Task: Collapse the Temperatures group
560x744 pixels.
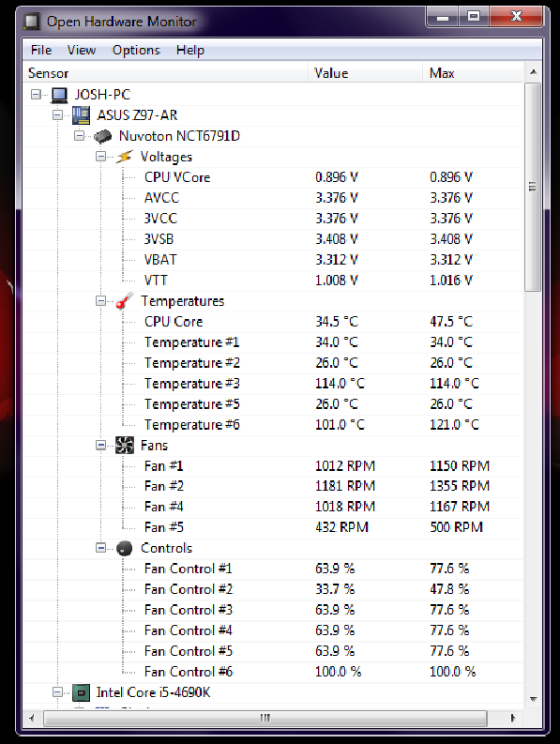Action: click(x=100, y=301)
